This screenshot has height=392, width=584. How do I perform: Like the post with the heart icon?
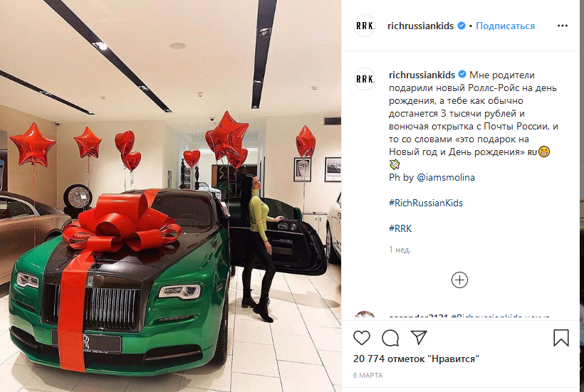(362, 338)
